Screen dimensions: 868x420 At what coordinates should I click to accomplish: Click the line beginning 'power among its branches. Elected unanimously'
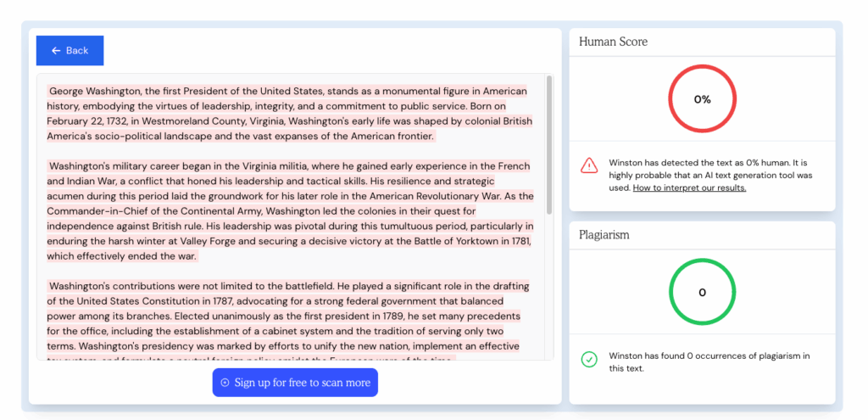[x=283, y=316]
